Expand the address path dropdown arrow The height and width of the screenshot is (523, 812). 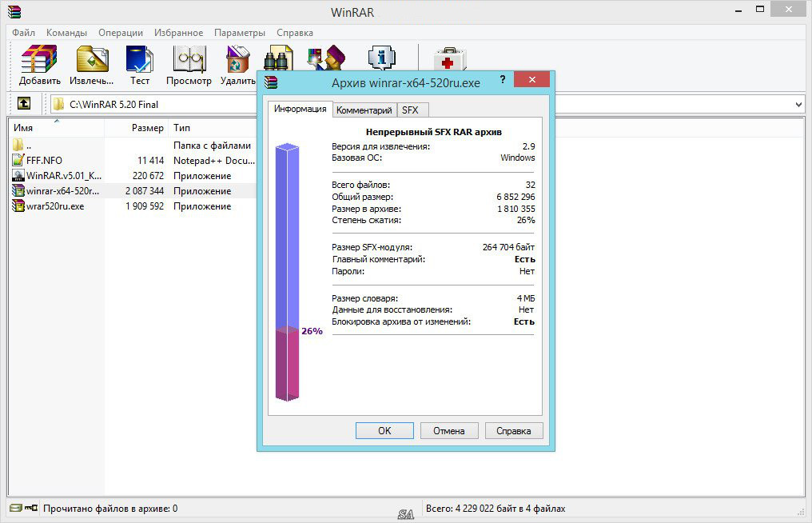click(798, 104)
